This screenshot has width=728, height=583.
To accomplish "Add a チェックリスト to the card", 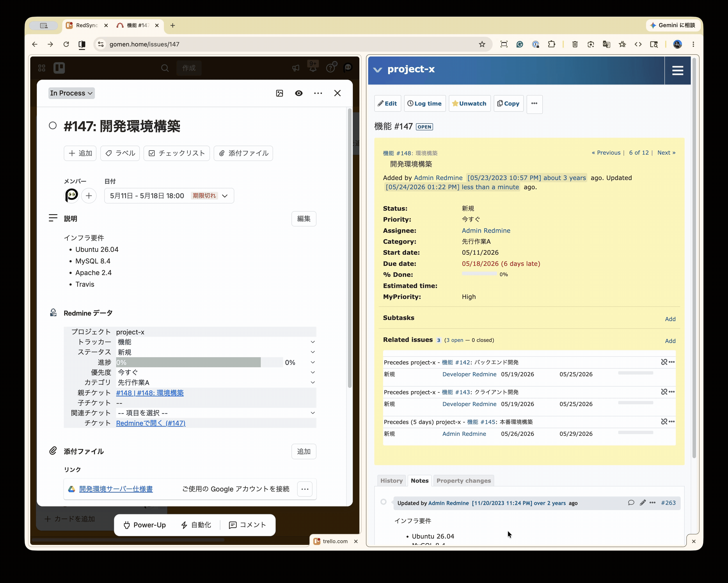I will point(177,153).
